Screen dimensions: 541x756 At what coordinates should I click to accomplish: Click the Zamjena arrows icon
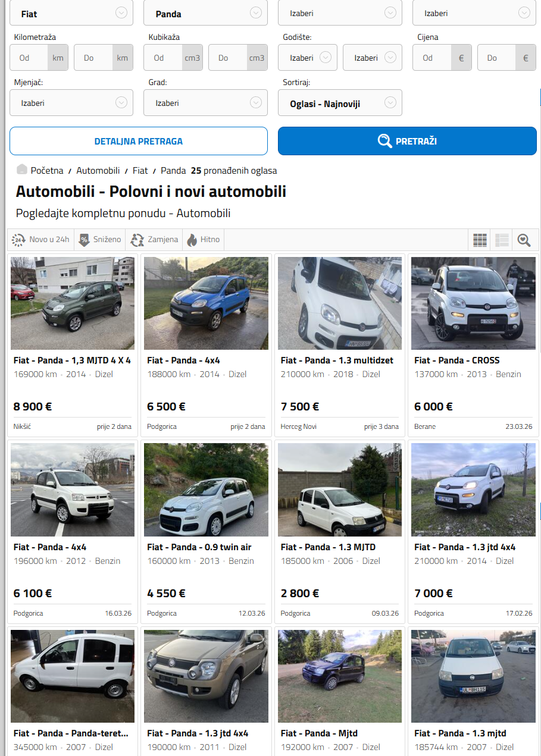coord(137,240)
